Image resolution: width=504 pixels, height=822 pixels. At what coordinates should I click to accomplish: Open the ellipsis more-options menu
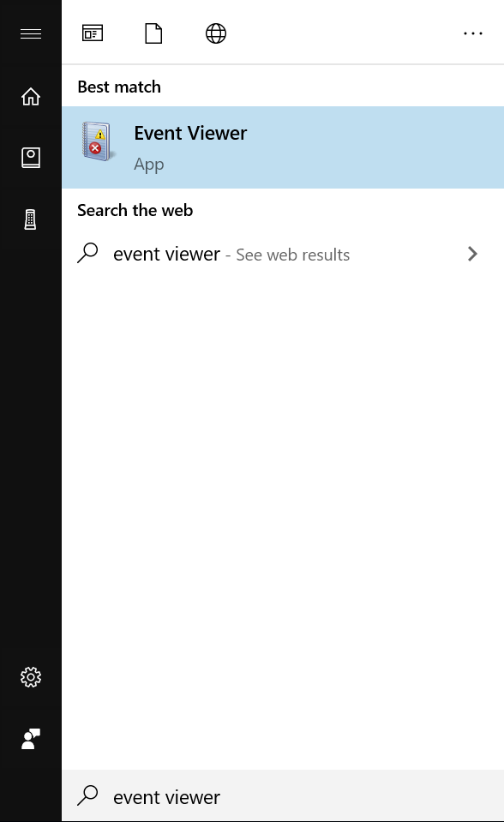pyautogui.click(x=473, y=33)
